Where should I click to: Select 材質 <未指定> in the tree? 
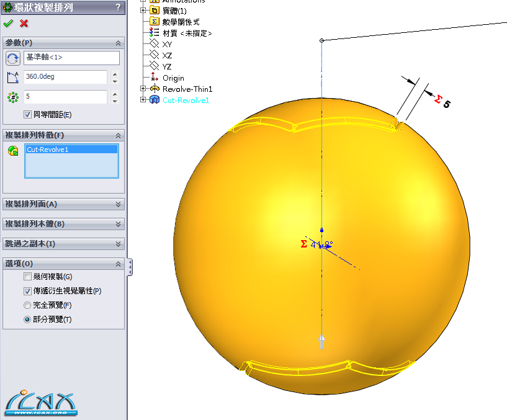point(187,33)
